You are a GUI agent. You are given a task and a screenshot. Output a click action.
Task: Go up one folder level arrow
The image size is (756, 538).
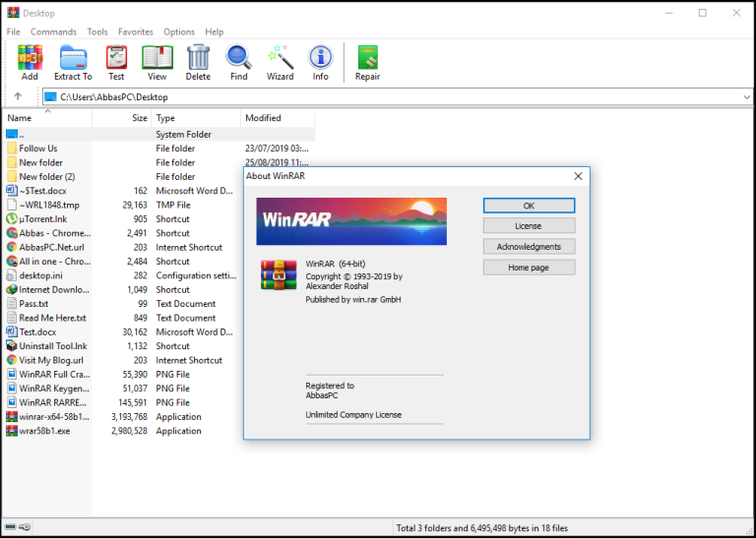(x=18, y=96)
